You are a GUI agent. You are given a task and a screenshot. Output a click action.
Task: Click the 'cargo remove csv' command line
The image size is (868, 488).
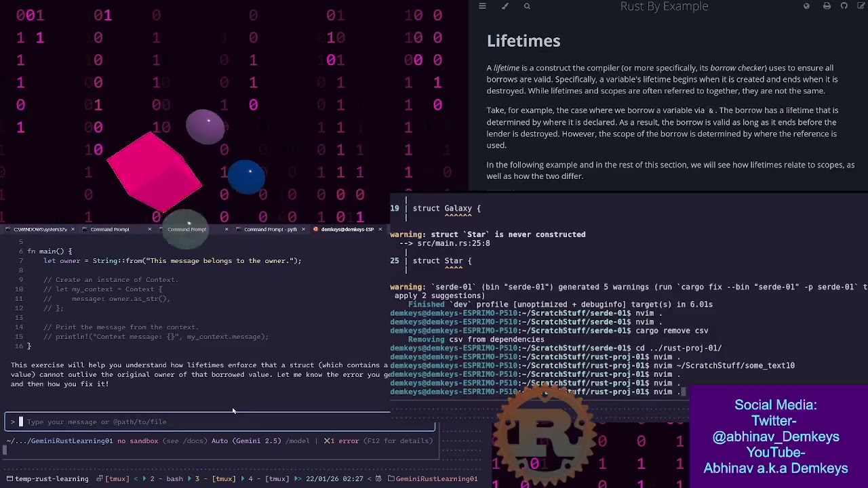coord(549,331)
